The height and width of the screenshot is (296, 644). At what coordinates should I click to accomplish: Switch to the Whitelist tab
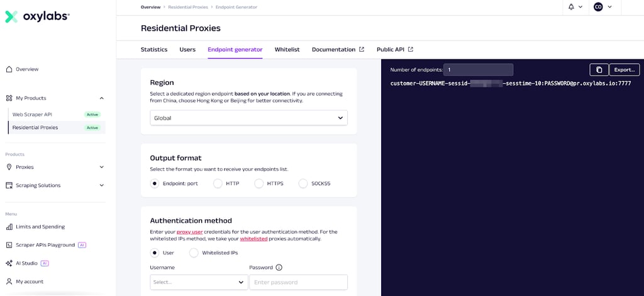point(287,49)
